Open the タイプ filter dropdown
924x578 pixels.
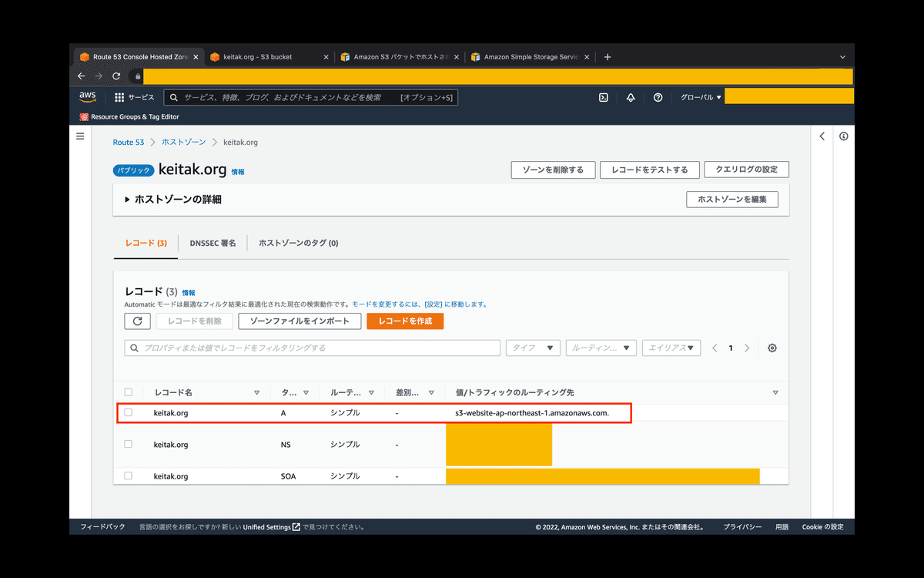tap(533, 348)
